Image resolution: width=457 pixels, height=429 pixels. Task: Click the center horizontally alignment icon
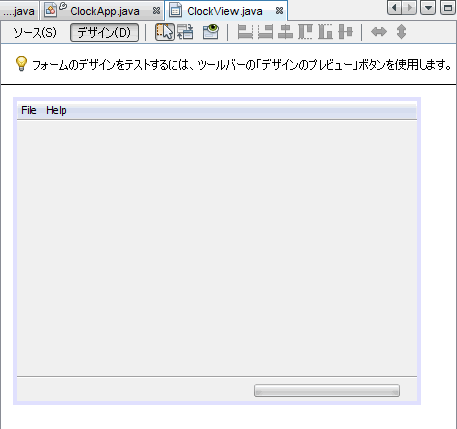coord(285,32)
